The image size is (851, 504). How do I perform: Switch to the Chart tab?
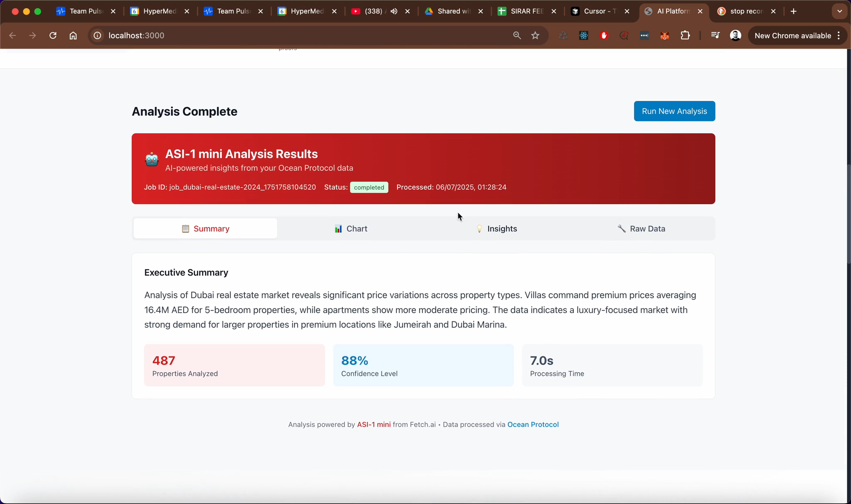351,229
